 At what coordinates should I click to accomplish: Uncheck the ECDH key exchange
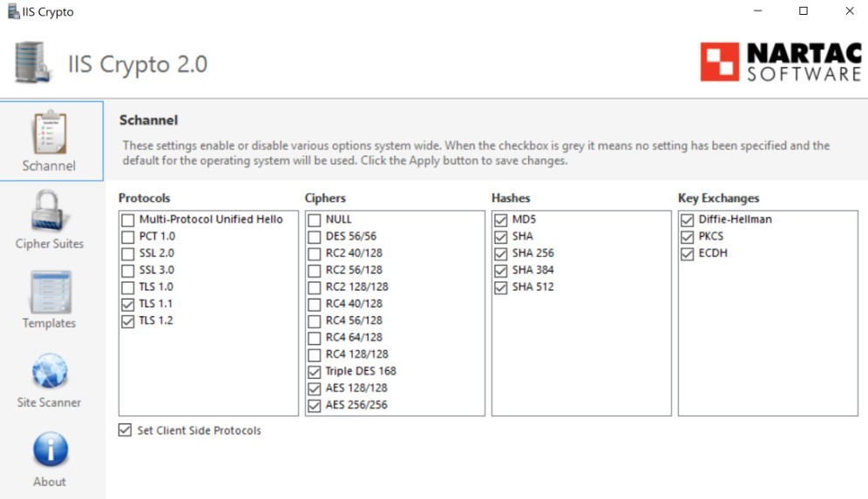click(688, 254)
